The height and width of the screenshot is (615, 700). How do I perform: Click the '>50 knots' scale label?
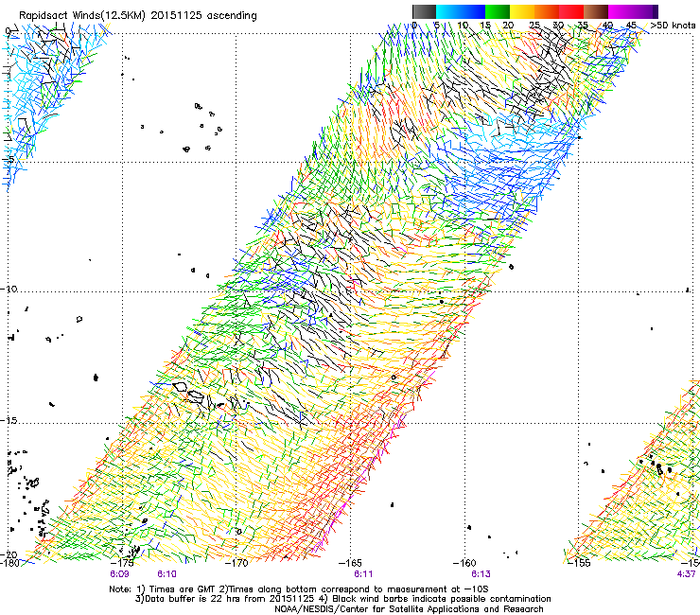[673, 26]
